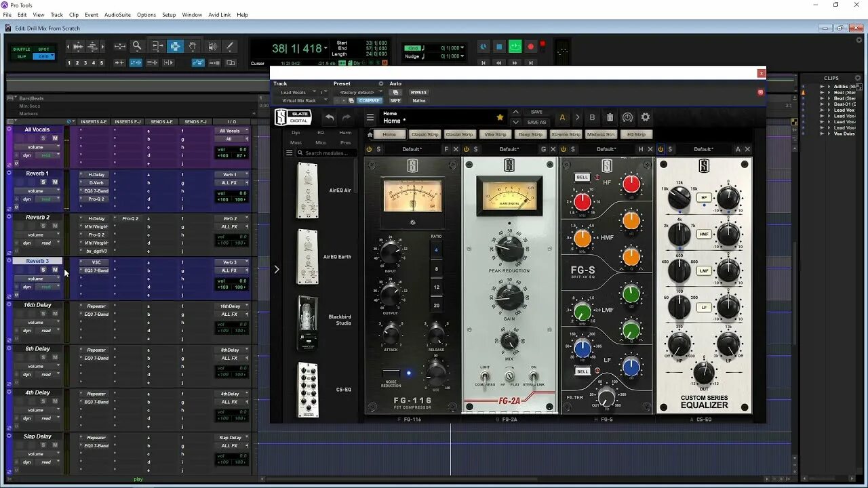868x488 pixels.
Task: Select setting B in the rack
Action: 592,117
